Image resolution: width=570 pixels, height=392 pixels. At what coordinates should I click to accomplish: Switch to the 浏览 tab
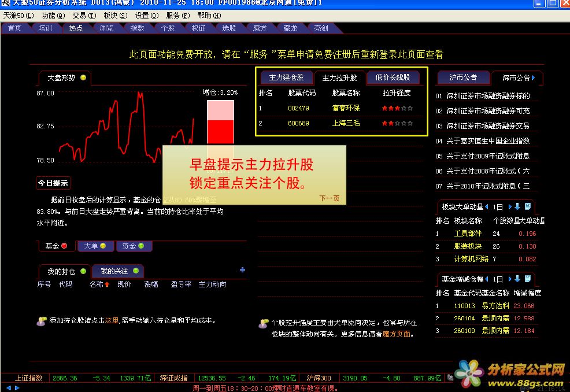(x=106, y=28)
